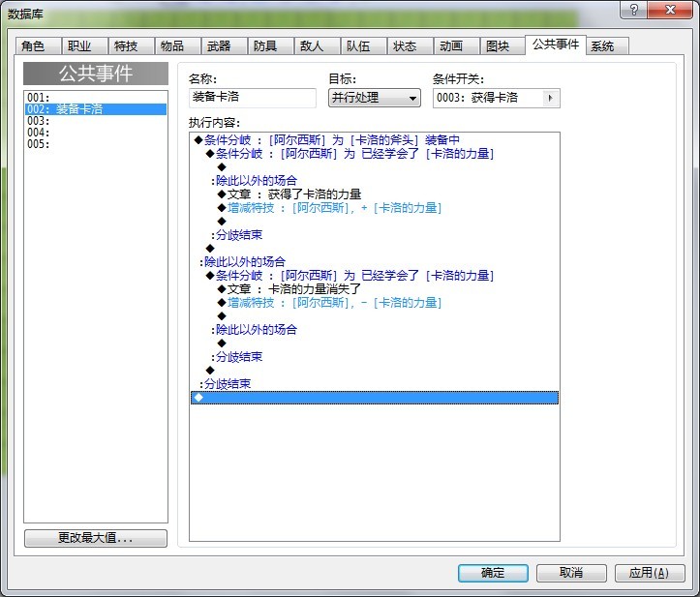Image resolution: width=700 pixels, height=597 pixels.
Task: Select the 文章:卡洛的力量消失了 line
Action: click(374, 289)
